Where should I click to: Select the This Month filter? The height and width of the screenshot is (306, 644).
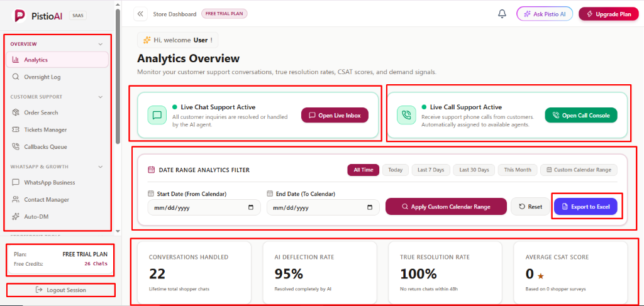[518, 170]
